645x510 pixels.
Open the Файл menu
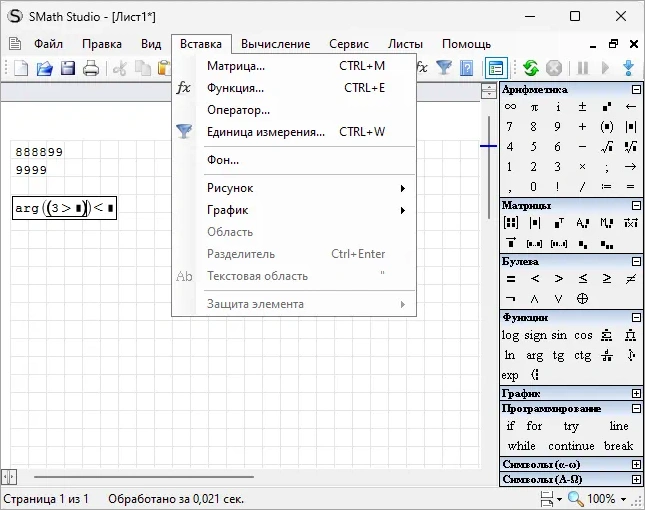coord(48,44)
